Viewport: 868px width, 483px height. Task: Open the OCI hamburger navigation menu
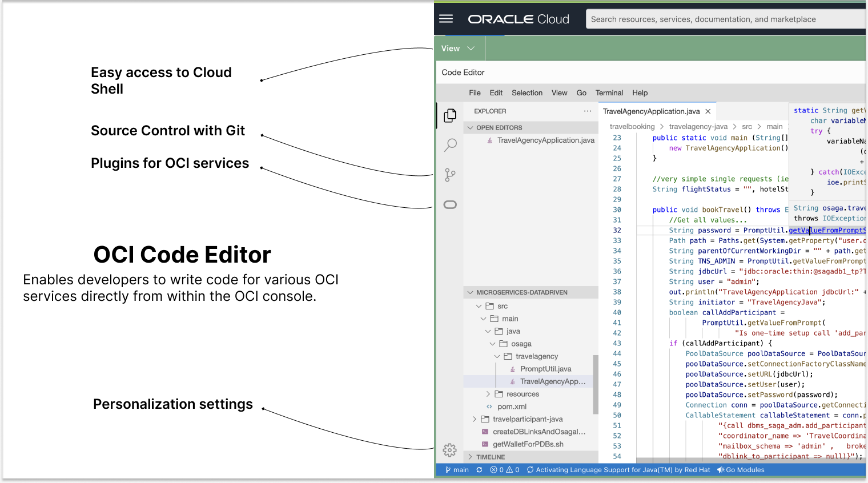coord(445,18)
